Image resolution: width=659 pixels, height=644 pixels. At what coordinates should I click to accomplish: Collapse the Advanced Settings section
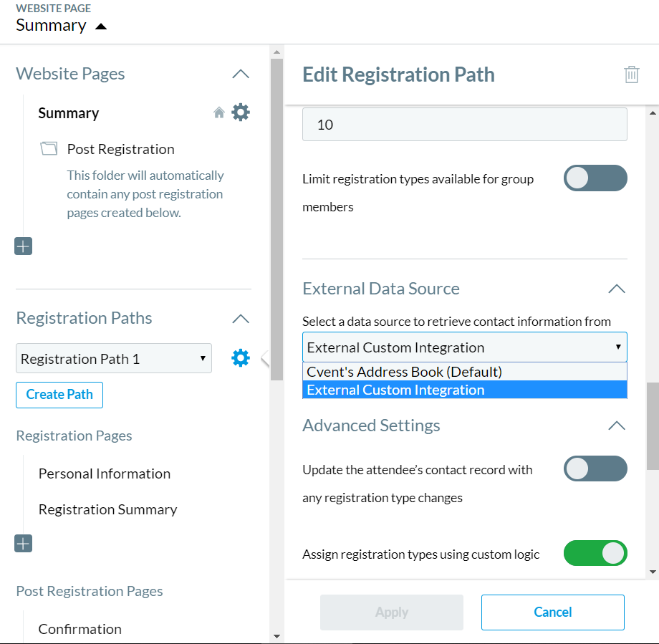tap(616, 426)
